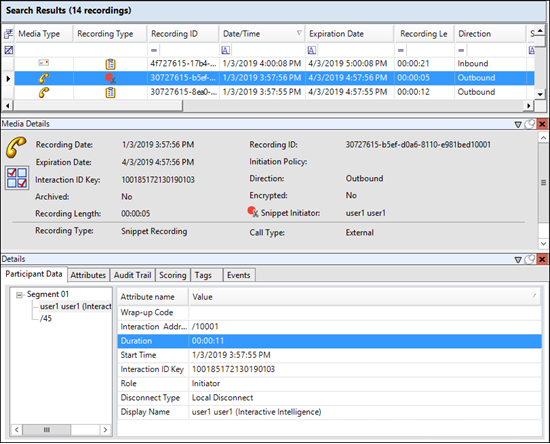Auto-hide the Details panel with pin icon
This screenshot has height=444, width=550.
530,259
